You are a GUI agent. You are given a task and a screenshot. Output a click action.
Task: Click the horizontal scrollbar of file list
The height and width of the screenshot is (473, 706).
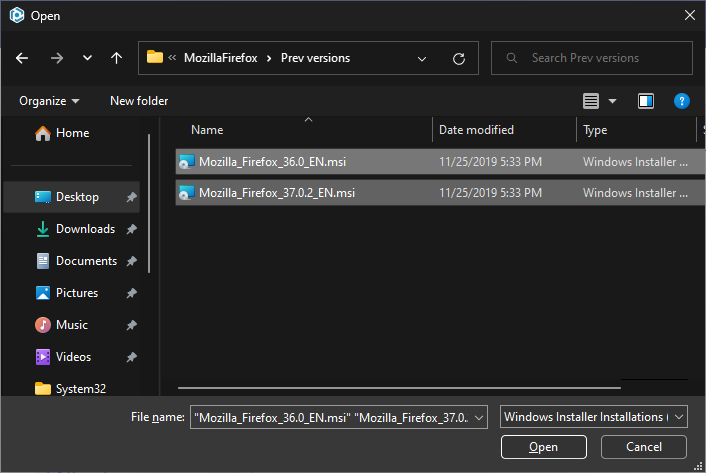click(x=399, y=387)
